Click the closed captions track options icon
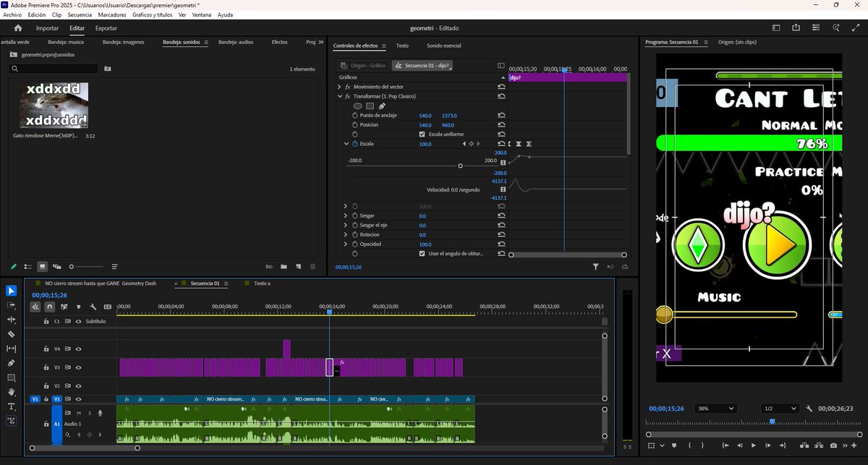The width and height of the screenshot is (868, 465). coord(108,307)
